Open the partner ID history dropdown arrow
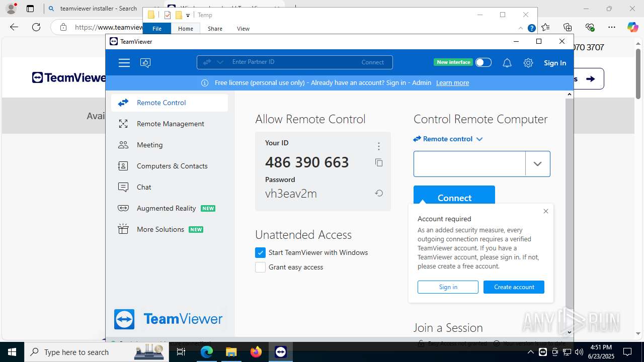This screenshot has height=362, width=644. pyautogui.click(x=537, y=164)
